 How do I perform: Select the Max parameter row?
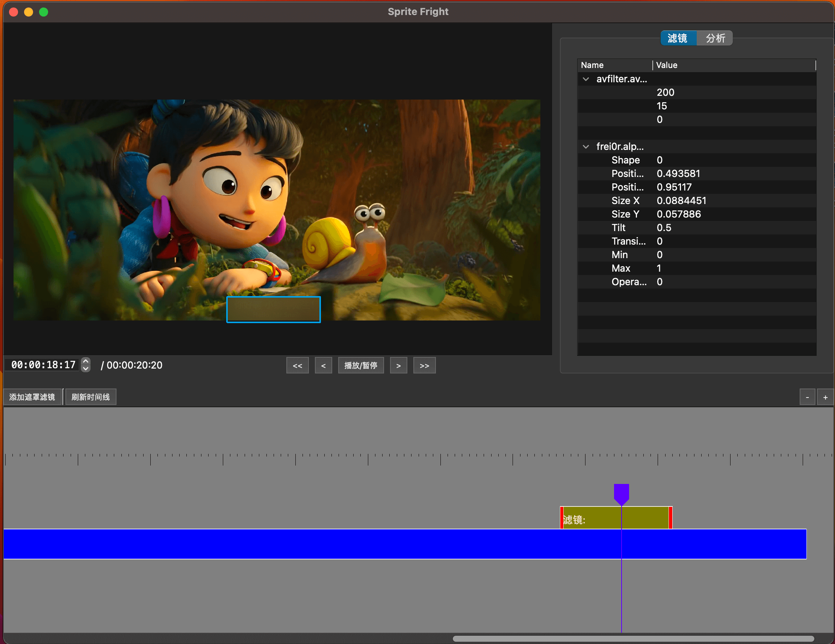pyautogui.click(x=697, y=268)
